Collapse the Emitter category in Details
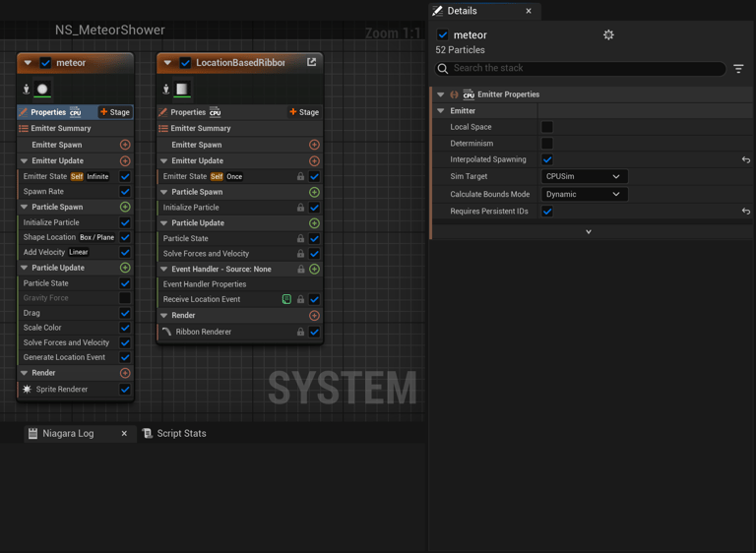 pyautogui.click(x=440, y=111)
